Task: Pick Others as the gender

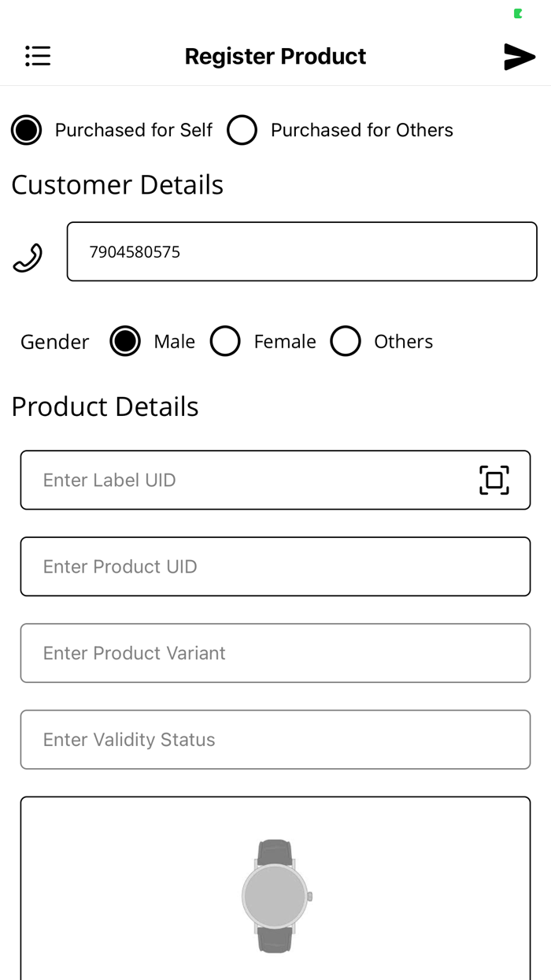Action: [x=346, y=341]
